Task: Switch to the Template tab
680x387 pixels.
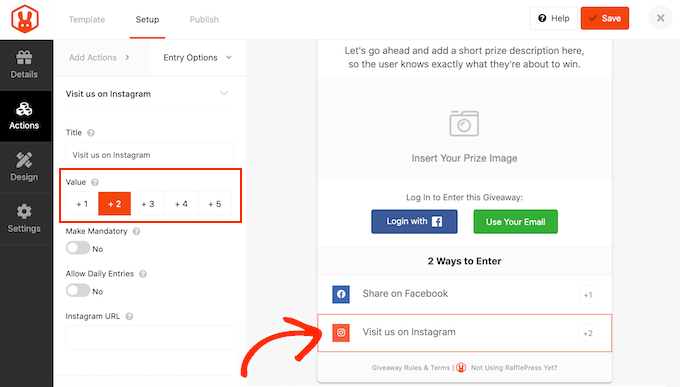Action: [87, 20]
